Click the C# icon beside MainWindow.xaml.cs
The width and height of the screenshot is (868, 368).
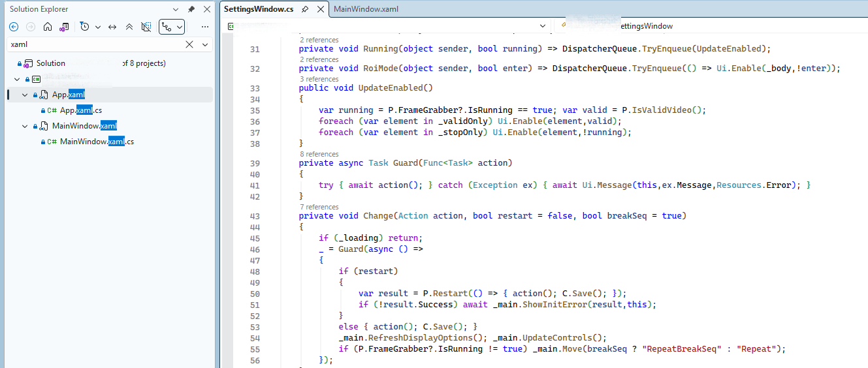point(52,142)
